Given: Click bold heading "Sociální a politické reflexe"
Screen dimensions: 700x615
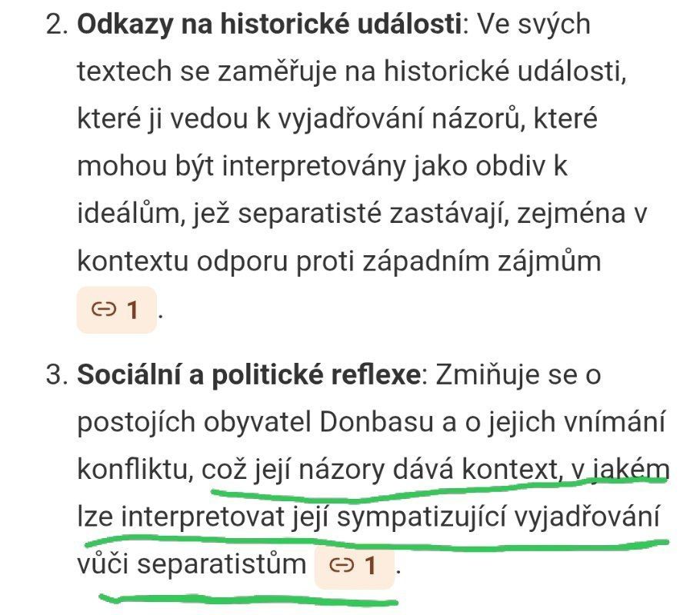Looking at the screenshot, I should pos(248,375).
